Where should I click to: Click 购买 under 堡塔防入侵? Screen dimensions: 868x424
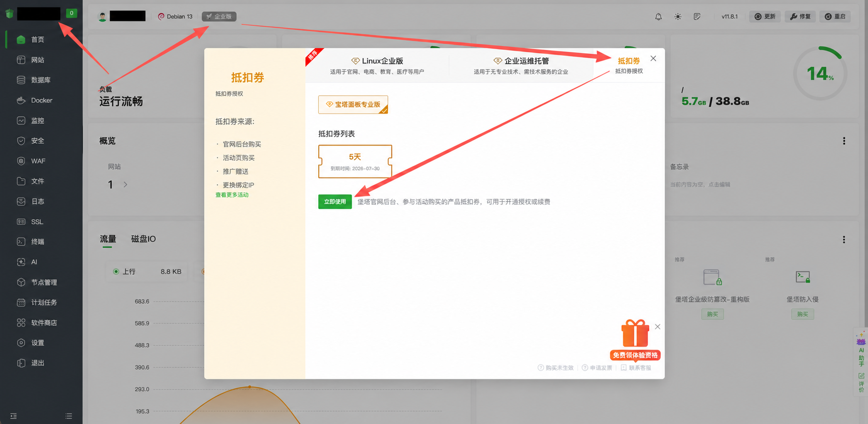(x=803, y=314)
